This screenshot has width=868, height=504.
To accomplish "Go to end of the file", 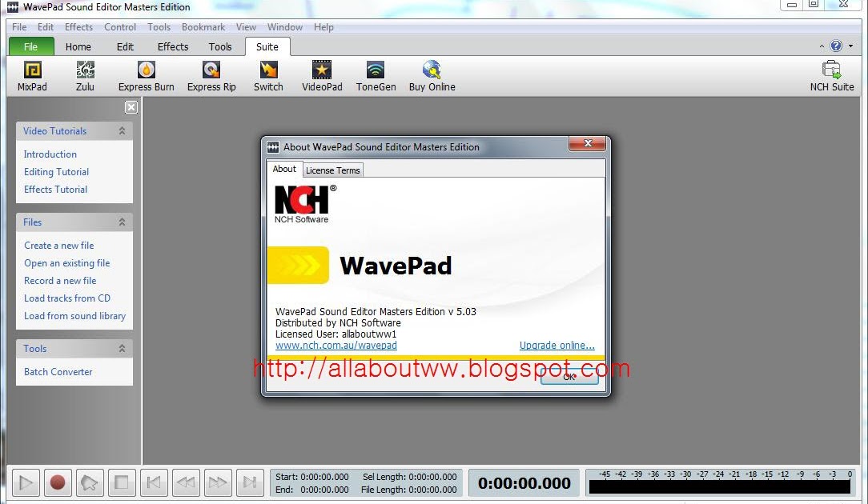I will (250, 483).
